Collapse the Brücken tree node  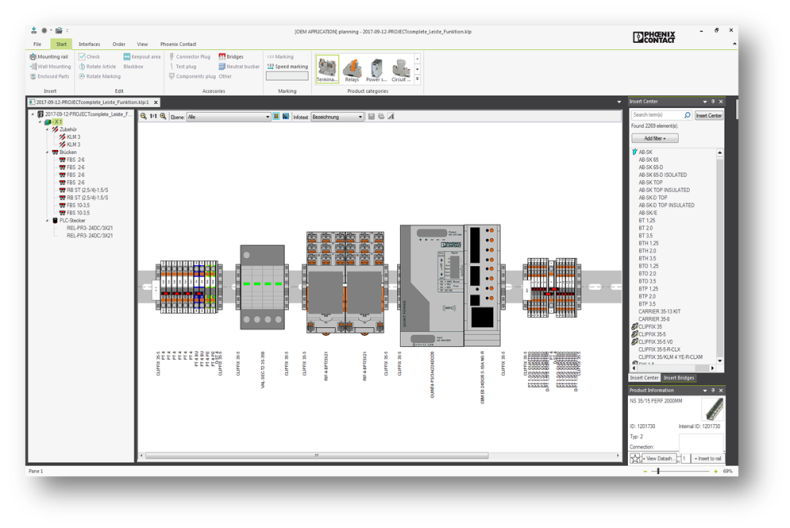click(46, 152)
